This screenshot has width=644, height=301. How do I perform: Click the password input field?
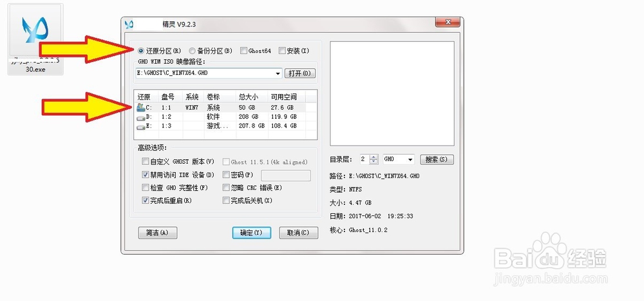tap(286, 175)
